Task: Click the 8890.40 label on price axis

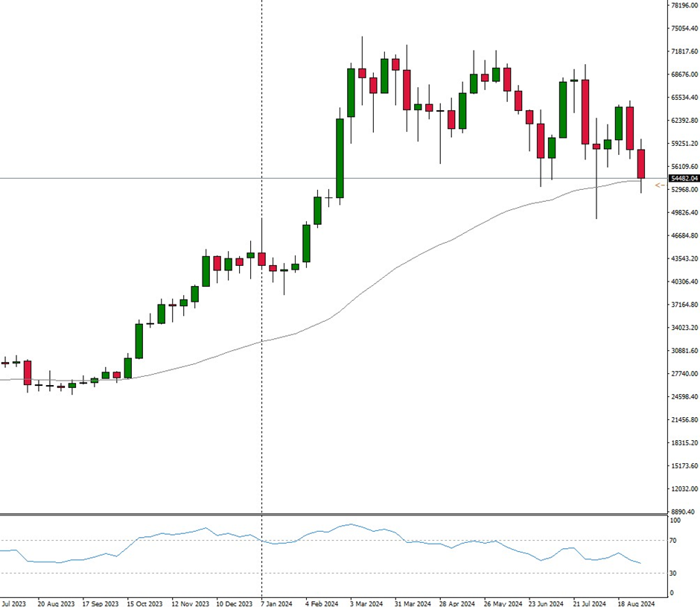Action: coord(684,512)
